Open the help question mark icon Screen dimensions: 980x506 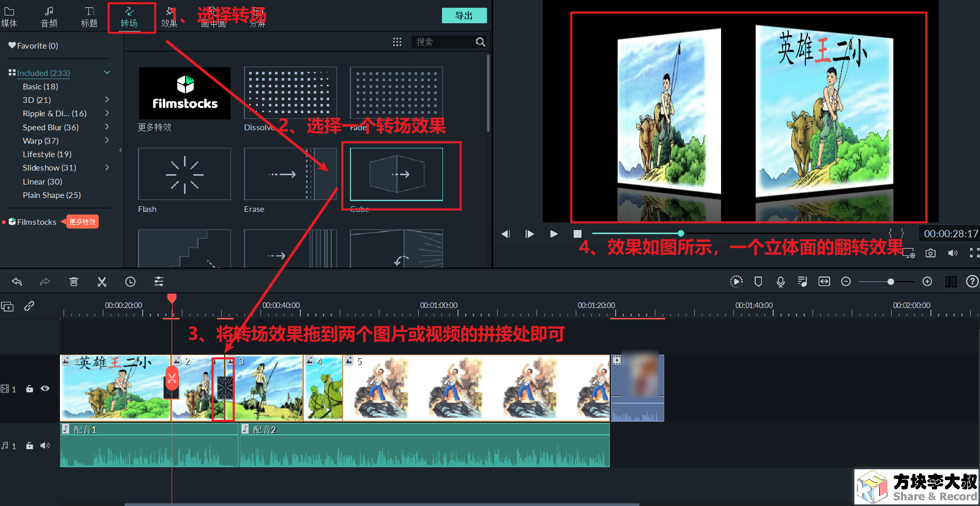972,281
